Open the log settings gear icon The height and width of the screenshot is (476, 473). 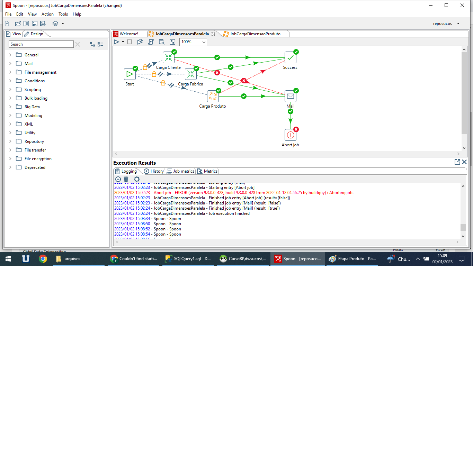[137, 179]
